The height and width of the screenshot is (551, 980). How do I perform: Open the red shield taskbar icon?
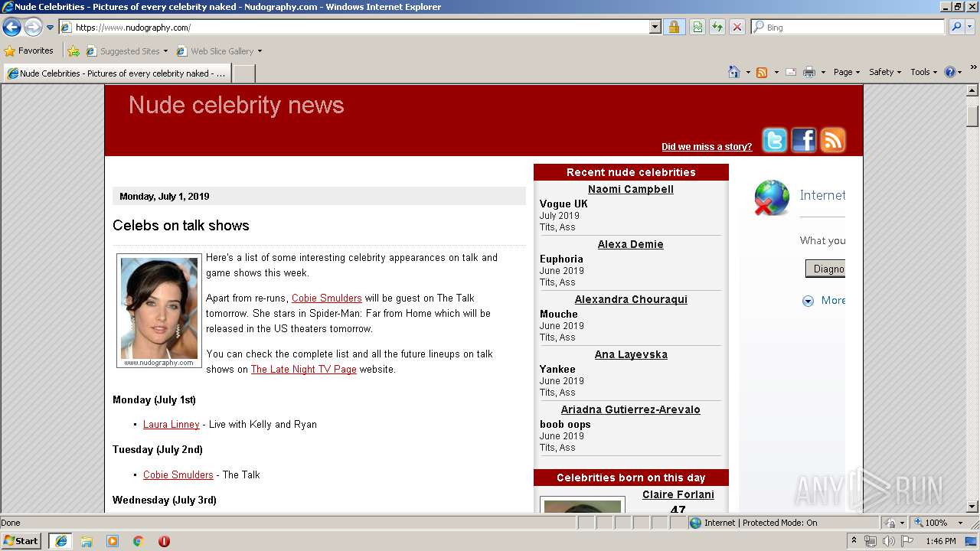coord(164,541)
